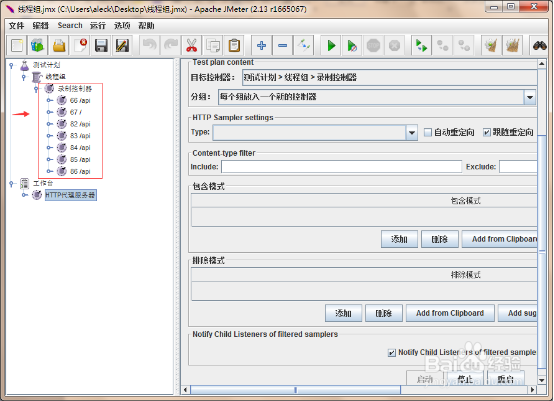
Task: Start the test with green play icon
Action: 331,46
